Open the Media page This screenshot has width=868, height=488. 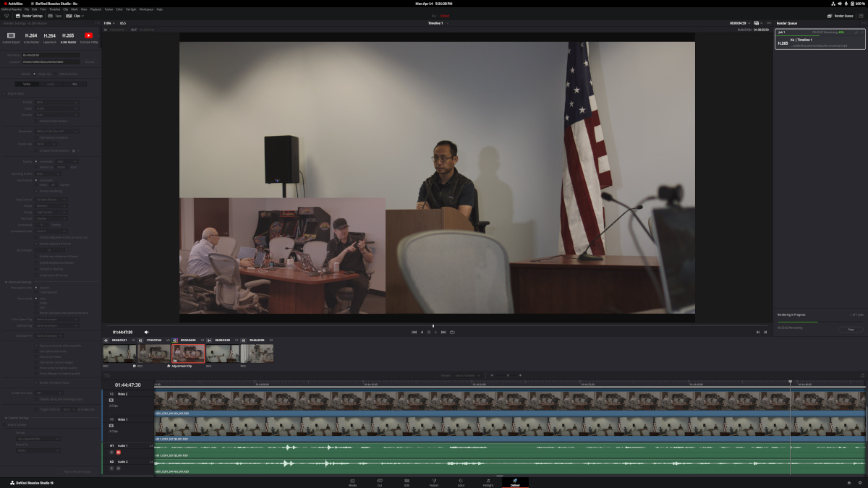352,482
